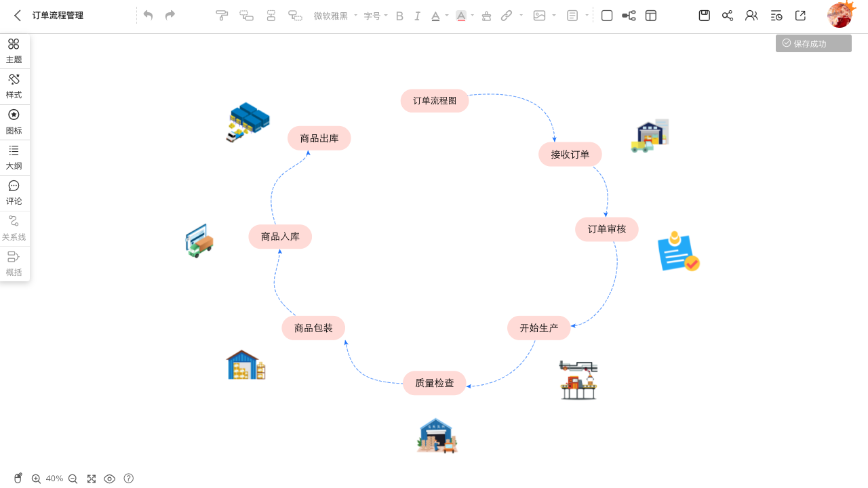This screenshot has height=488, width=868.
Task: Toggle the eye visibility icon in status bar
Action: [x=110, y=479]
